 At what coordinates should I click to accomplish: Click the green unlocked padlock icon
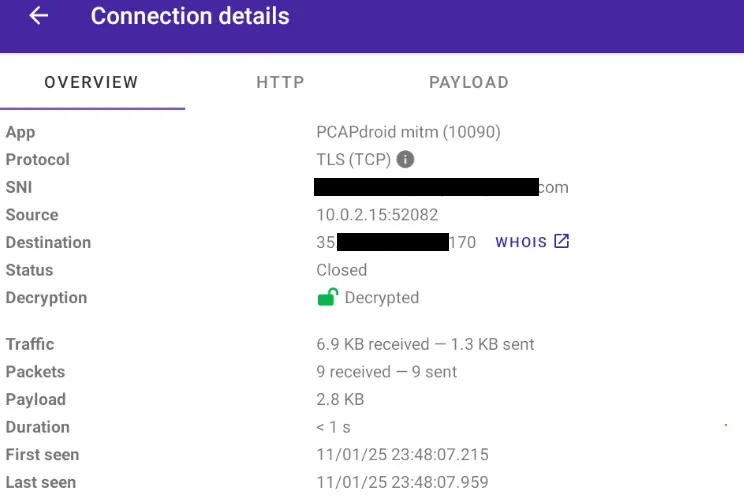click(x=327, y=297)
